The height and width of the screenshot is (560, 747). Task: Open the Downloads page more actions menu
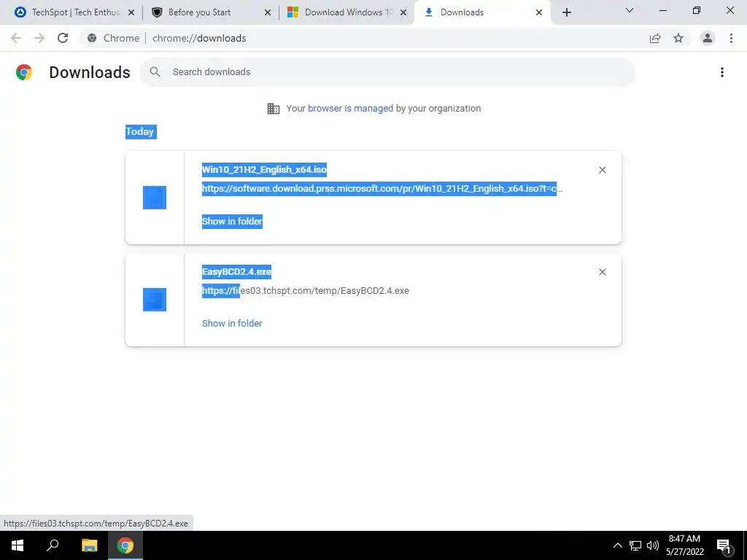[x=722, y=72]
